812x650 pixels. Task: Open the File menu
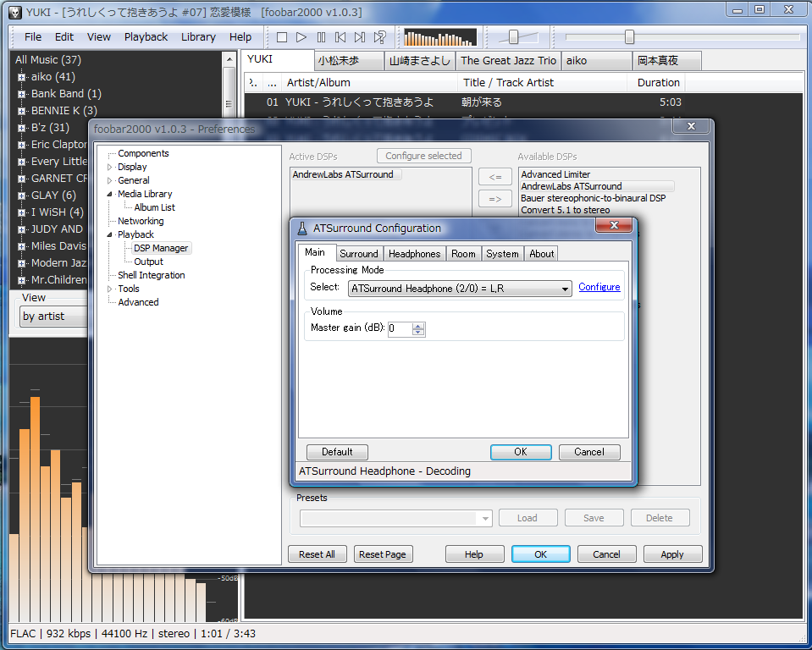[33, 36]
